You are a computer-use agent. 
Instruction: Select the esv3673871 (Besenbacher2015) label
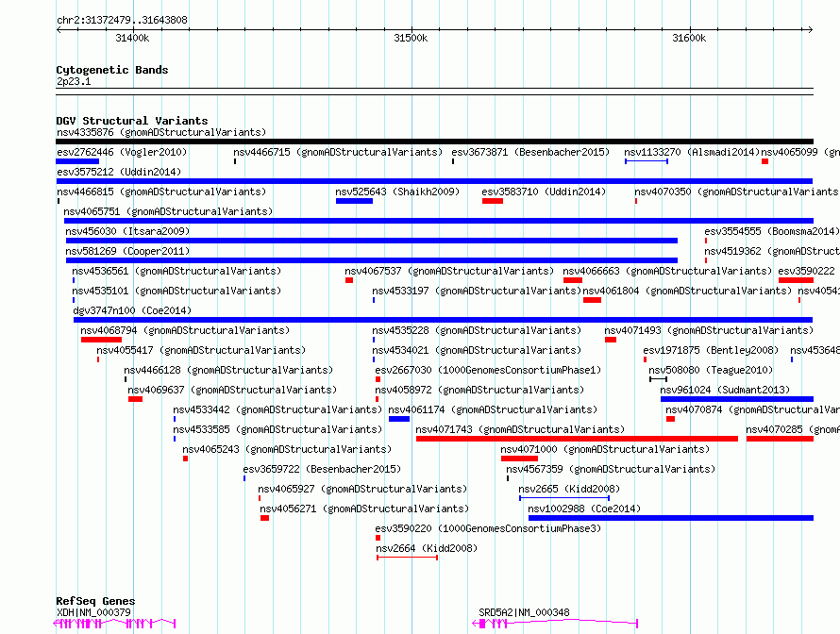point(530,152)
